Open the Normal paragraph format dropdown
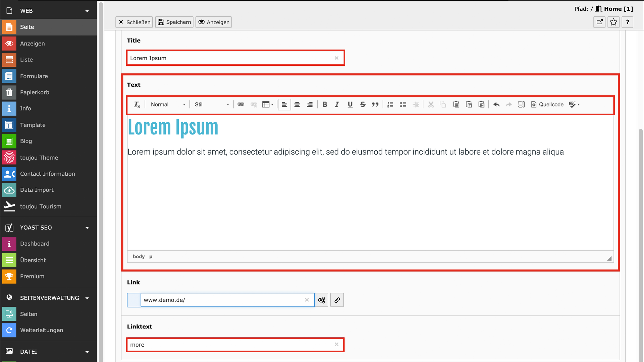The width and height of the screenshot is (644, 362). coord(168,105)
